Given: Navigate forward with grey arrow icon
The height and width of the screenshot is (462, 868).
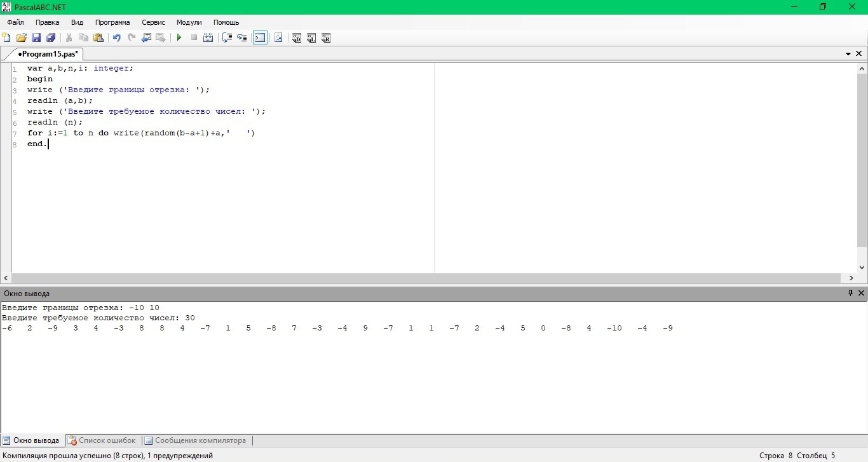Looking at the screenshot, I should 161,38.
